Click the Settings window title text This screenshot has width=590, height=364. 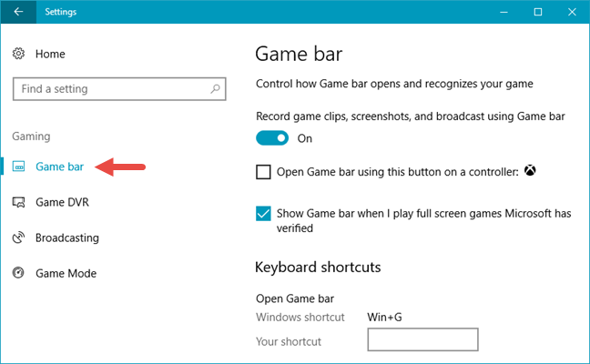(x=61, y=12)
